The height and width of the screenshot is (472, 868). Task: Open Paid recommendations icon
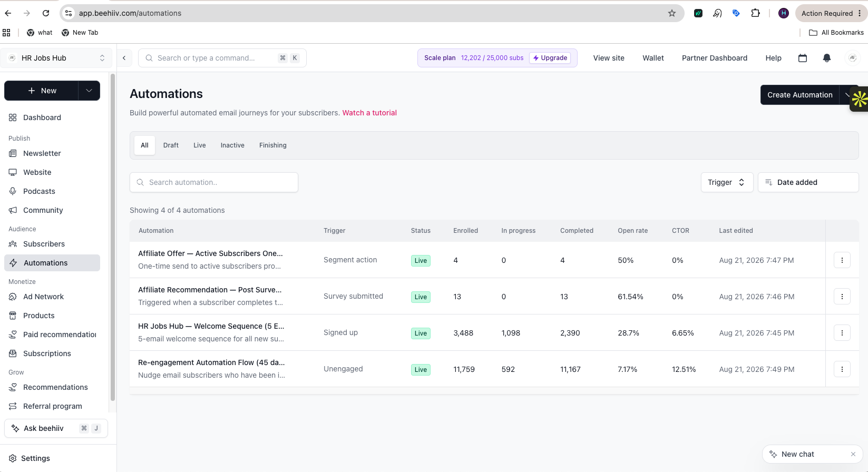[13, 335]
